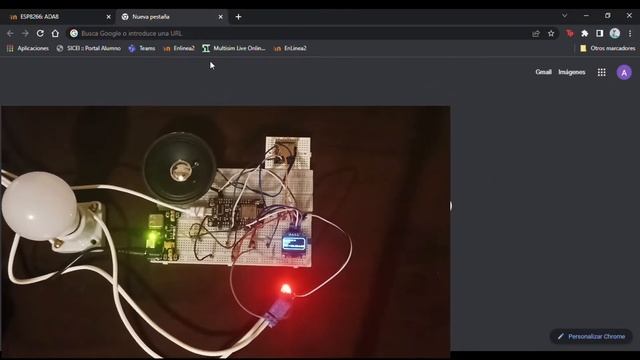Open the Teams bookmark
Image resolution: width=640 pixels, height=360 pixels.
tap(142, 48)
